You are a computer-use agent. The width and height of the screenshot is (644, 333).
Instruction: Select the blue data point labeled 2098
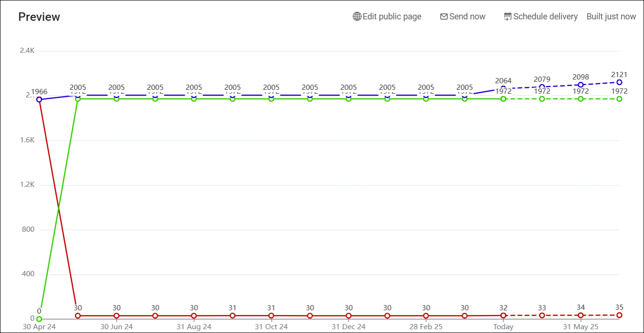tap(581, 85)
